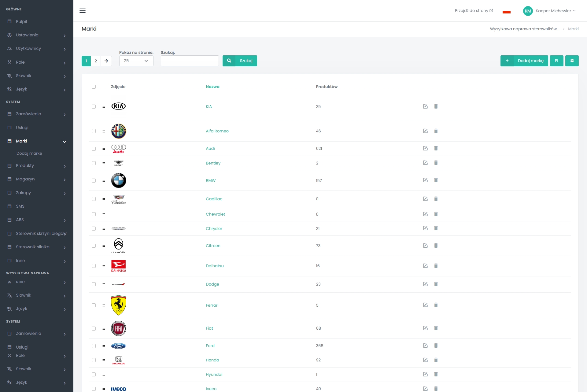Edit the Daihatsu brand
The image size is (587, 392).
[x=425, y=266]
